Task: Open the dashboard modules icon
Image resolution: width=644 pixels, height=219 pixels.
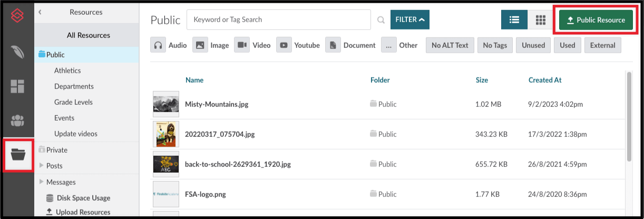Action: point(17,86)
